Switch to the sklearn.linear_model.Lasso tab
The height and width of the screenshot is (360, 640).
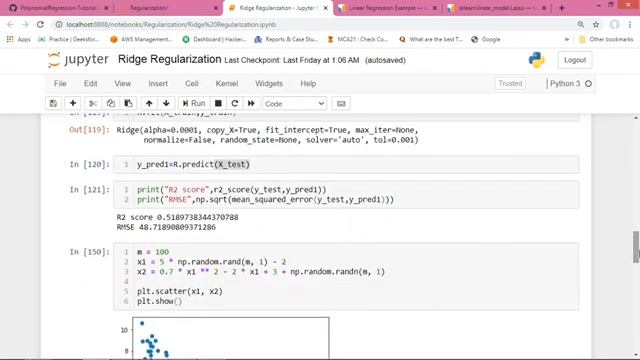[x=498, y=8]
